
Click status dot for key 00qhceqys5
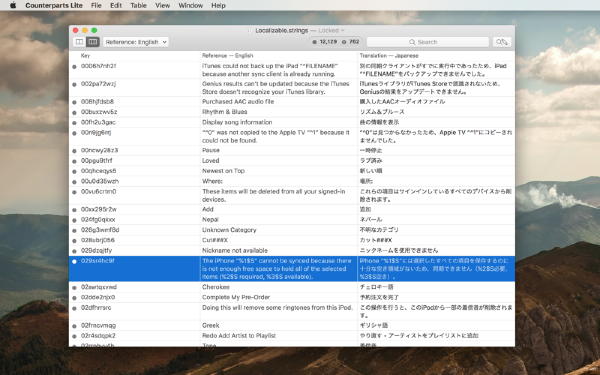[74, 171]
